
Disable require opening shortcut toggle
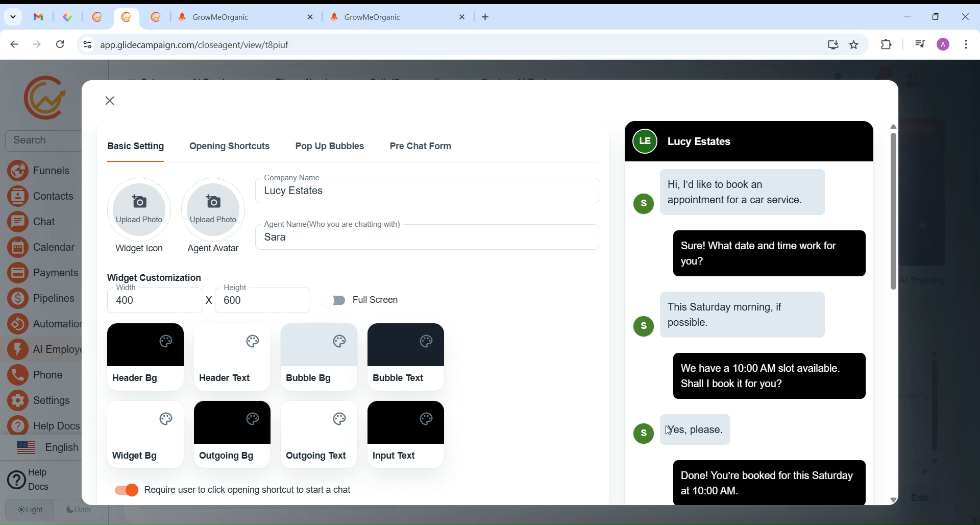(127, 491)
